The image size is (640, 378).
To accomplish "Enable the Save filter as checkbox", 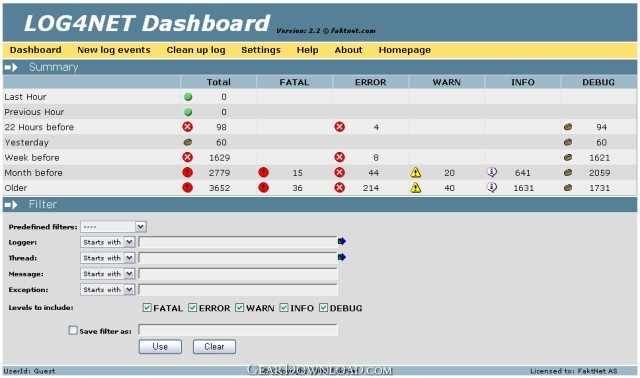I will tap(73, 330).
